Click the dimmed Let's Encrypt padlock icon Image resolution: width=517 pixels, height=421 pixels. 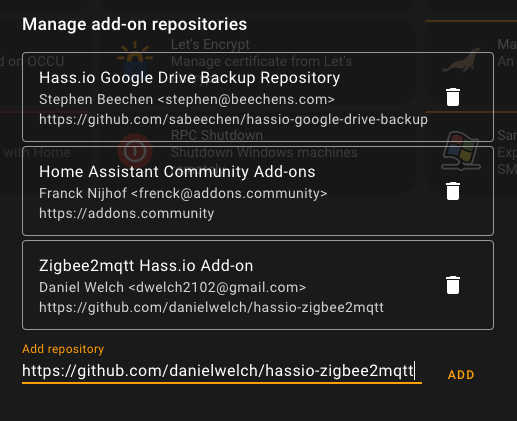point(135,57)
